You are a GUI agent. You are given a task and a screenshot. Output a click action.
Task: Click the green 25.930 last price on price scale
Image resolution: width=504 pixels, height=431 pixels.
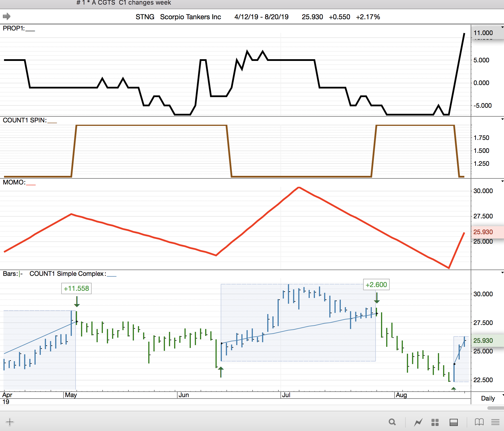tap(483, 340)
